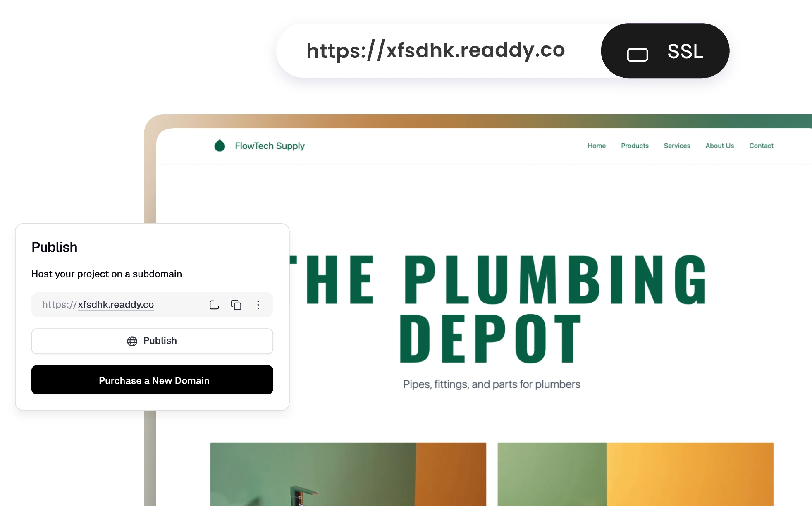
Task: Click Purchase a New Domain button
Action: coord(152,380)
